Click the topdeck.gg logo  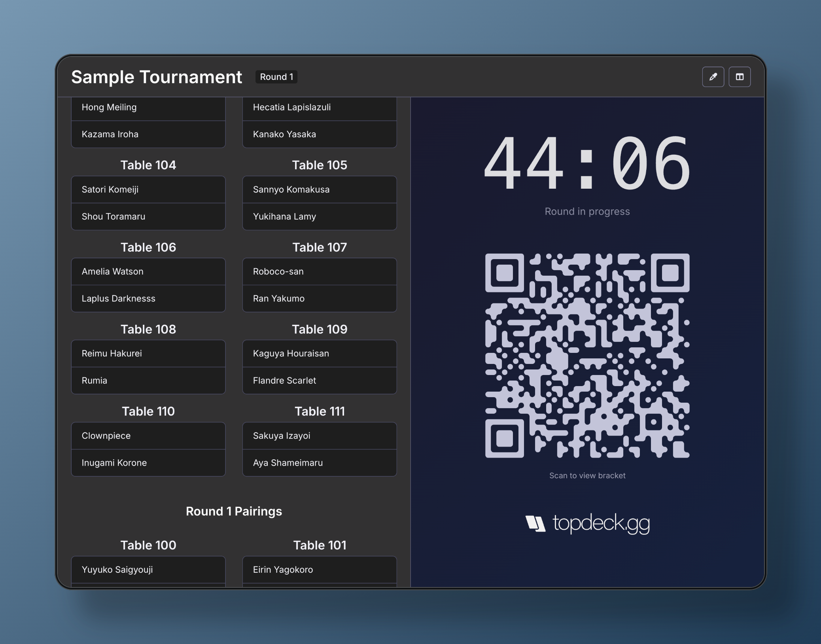[x=587, y=523]
